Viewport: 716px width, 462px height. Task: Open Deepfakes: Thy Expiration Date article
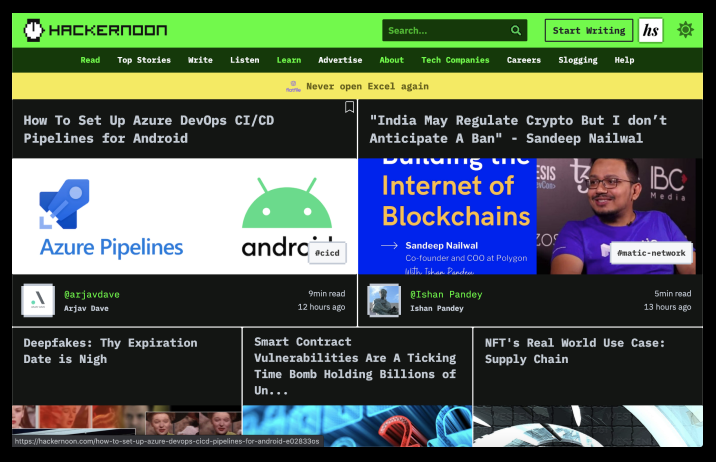(111, 351)
